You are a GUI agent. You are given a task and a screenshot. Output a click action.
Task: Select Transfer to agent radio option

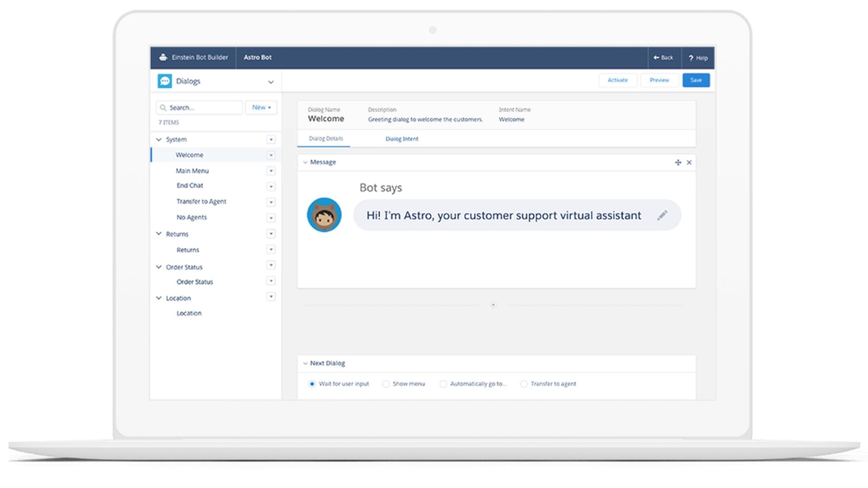click(x=524, y=384)
